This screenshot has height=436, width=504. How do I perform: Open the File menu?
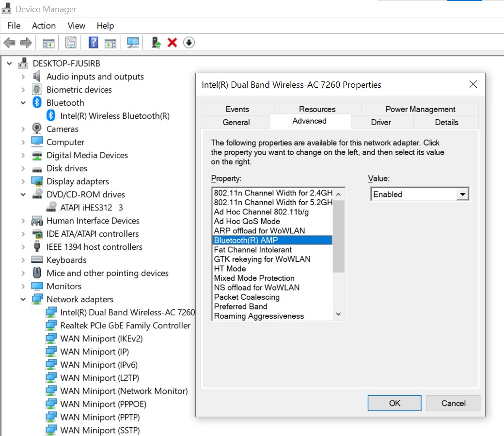coord(14,25)
